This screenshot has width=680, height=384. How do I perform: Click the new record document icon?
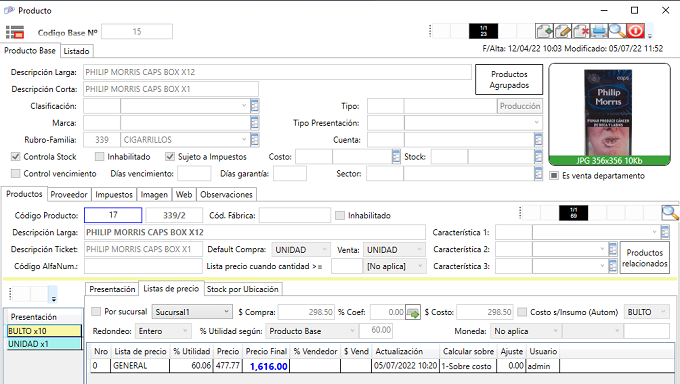545,32
